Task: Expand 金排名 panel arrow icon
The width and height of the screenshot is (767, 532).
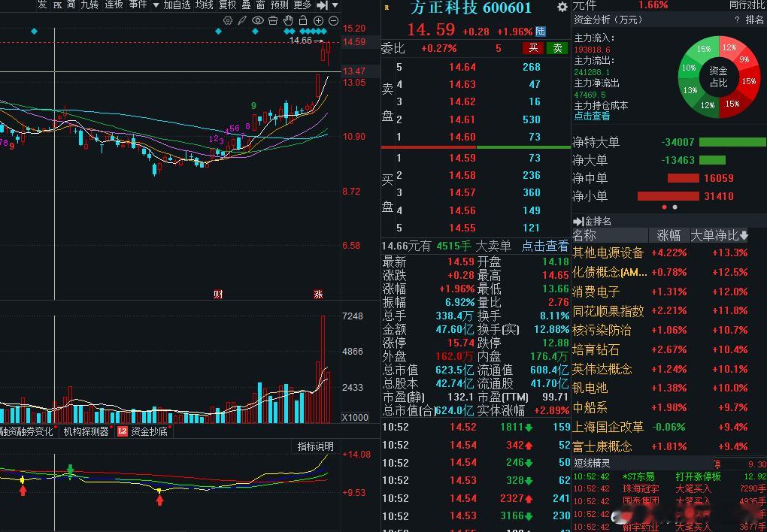Action: click(x=579, y=221)
